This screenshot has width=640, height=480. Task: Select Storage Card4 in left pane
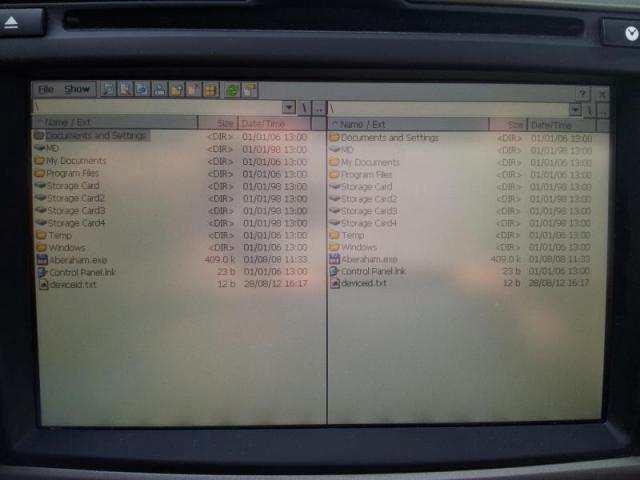tap(71, 223)
